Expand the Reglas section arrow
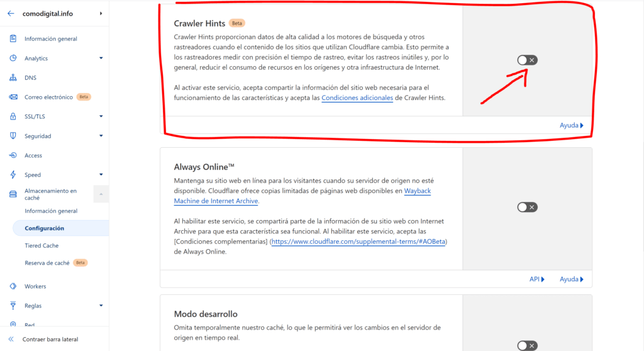 point(101,305)
